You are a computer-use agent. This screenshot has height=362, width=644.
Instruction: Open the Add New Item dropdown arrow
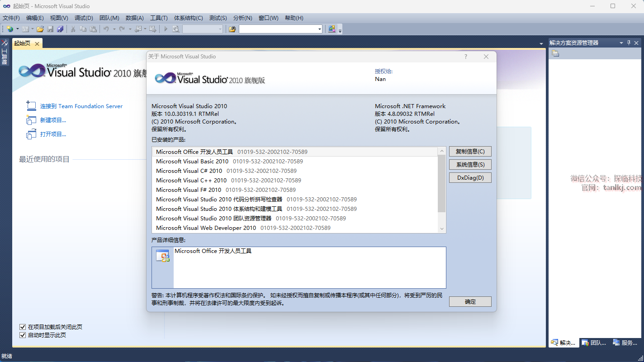click(33, 29)
